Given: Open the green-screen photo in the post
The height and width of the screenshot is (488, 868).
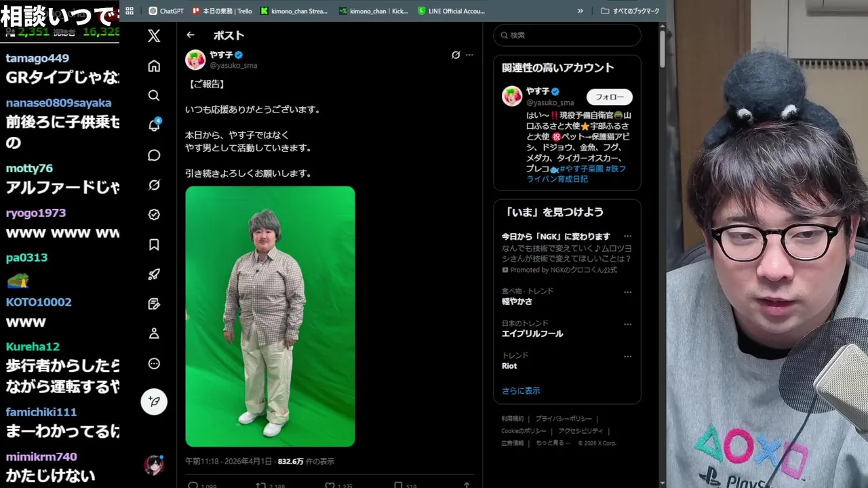Looking at the screenshot, I should click(270, 317).
